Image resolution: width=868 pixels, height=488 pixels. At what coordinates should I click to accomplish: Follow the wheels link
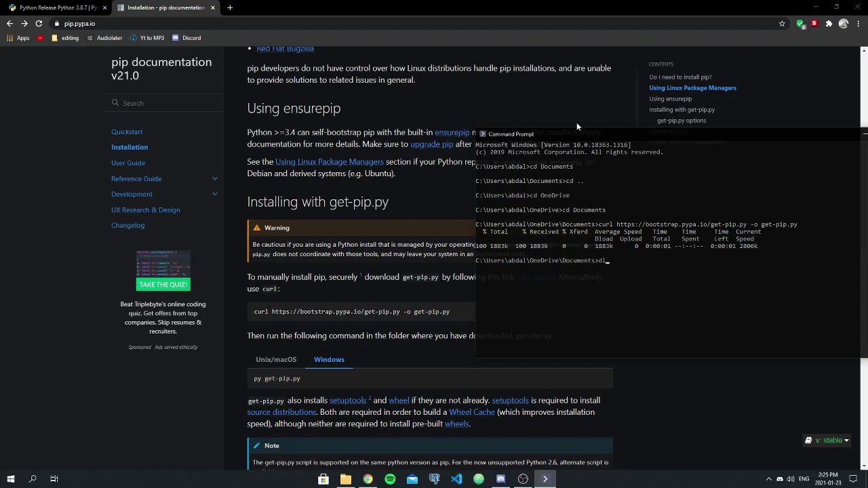(456, 424)
